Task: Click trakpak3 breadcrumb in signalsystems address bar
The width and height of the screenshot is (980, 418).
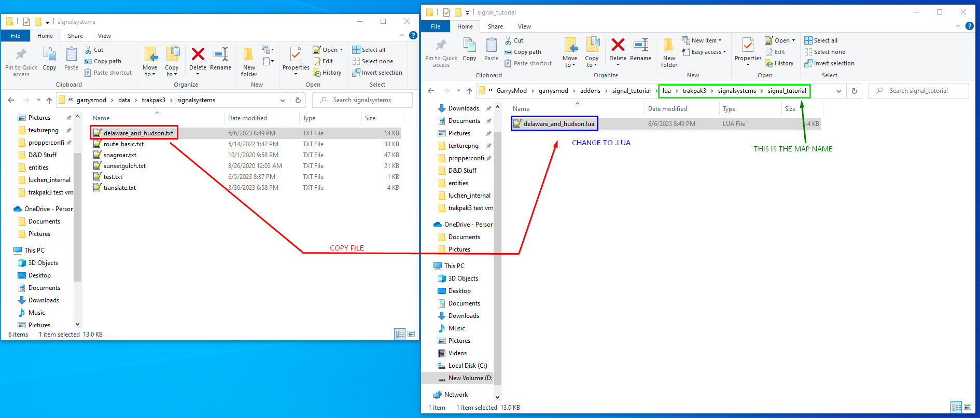Action: (x=153, y=100)
